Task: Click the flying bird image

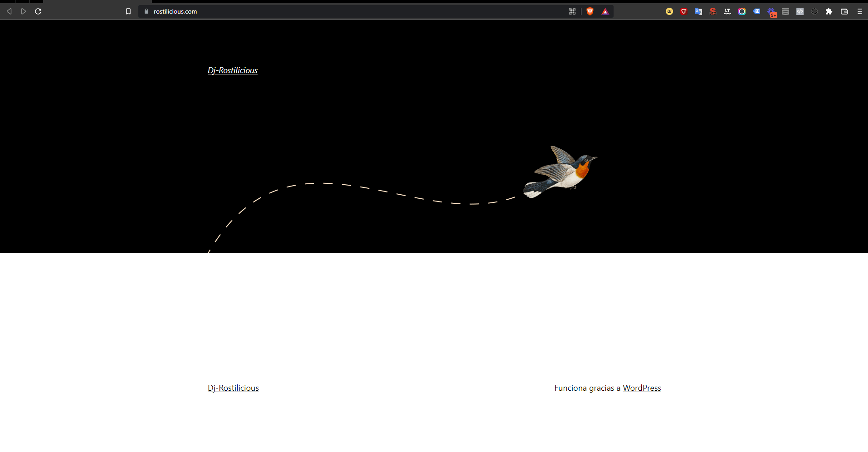Action: pos(560,172)
